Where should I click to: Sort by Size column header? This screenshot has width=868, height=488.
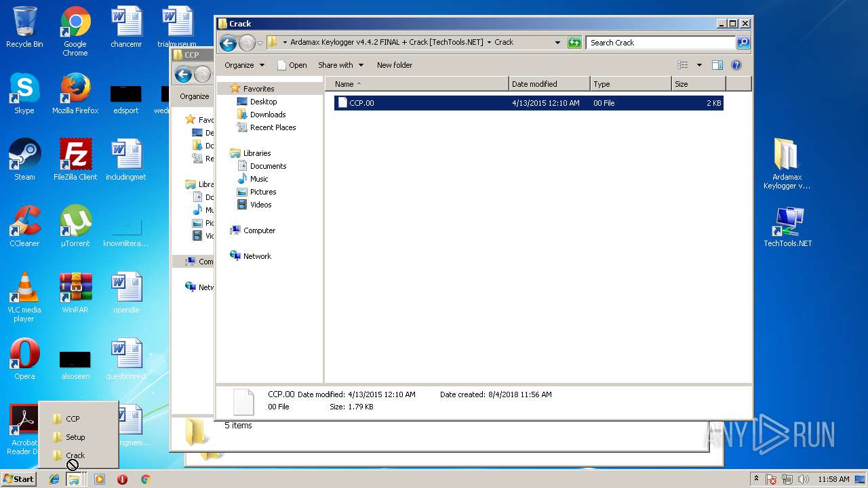pos(698,84)
